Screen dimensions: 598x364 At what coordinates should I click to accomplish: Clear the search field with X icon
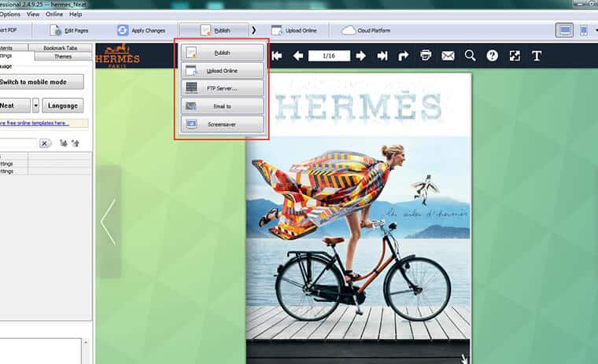point(44,143)
